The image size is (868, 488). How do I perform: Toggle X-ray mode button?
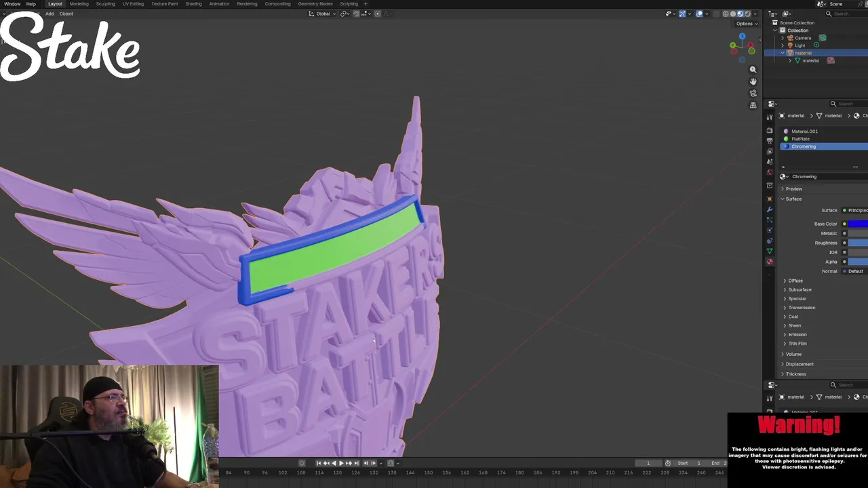pyautogui.click(x=715, y=14)
